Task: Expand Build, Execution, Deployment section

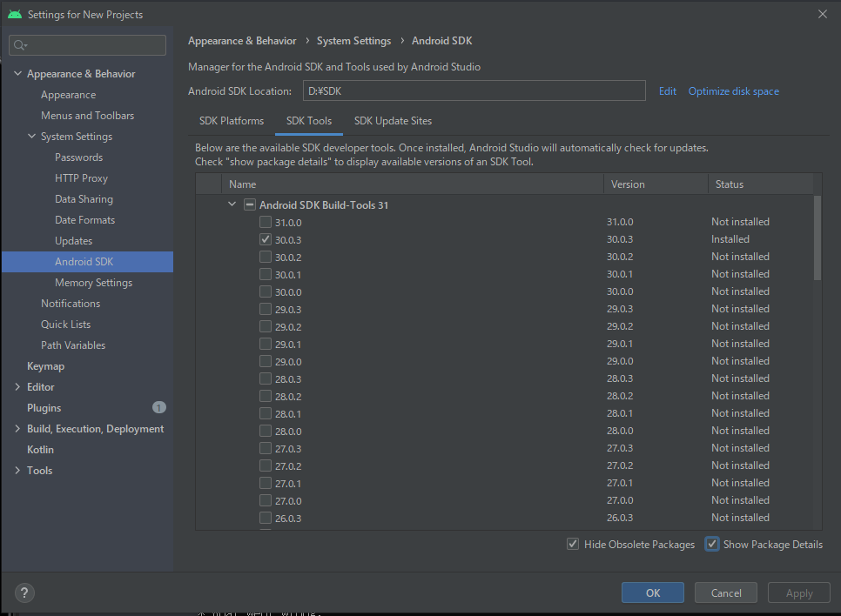Action: (x=17, y=429)
